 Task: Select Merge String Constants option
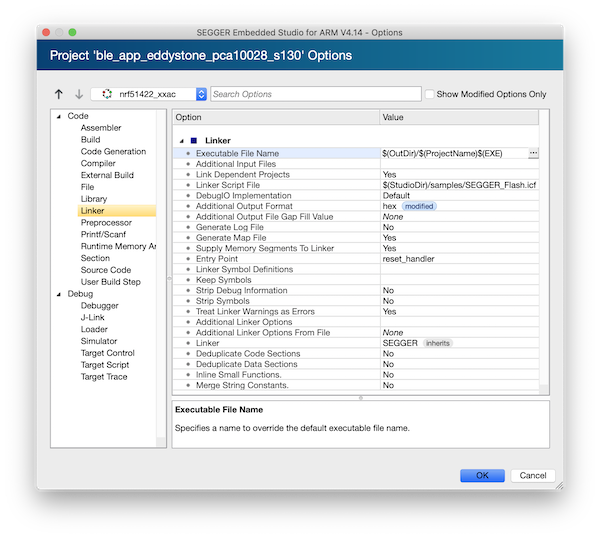pyautogui.click(x=356, y=385)
